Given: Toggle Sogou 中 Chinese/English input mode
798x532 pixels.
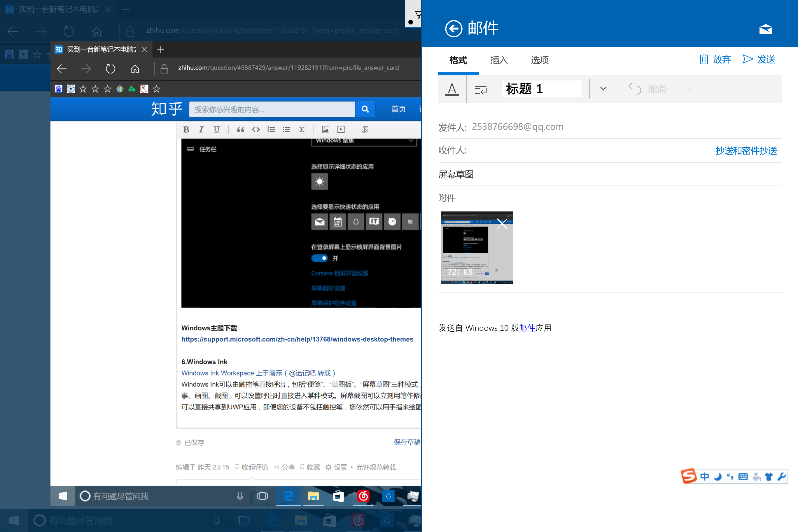Looking at the screenshot, I should point(704,477).
